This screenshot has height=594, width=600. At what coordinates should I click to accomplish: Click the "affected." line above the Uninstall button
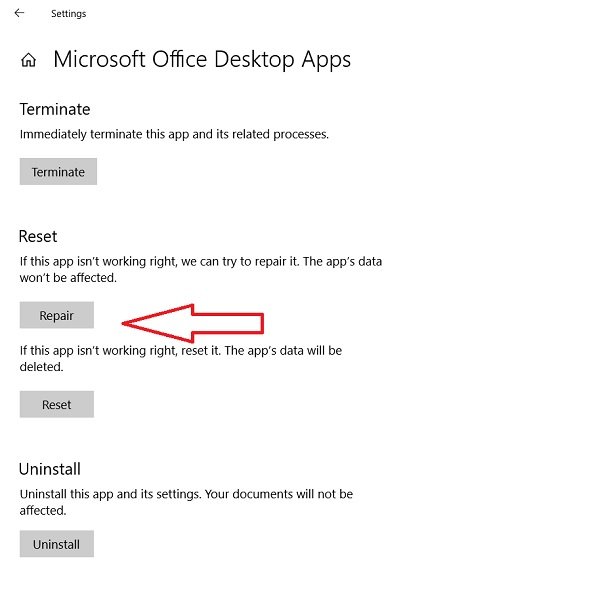click(x=43, y=510)
